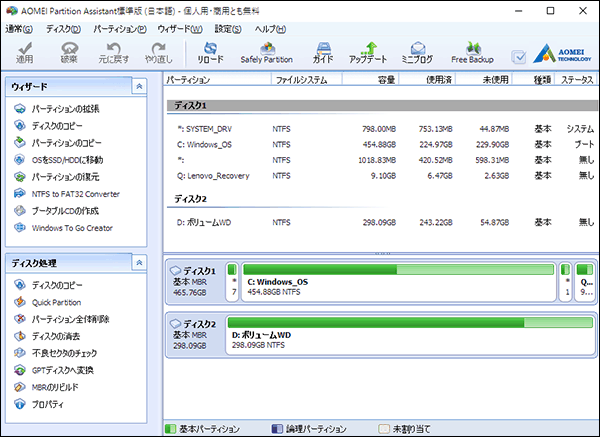
Task: Select the C: Windows_OS partition row in the list
Action: [x=383, y=145]
